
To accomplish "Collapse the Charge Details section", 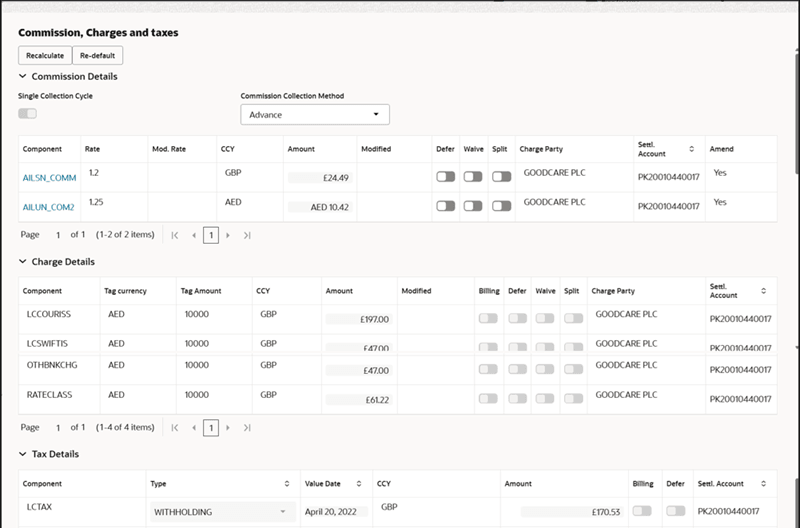I will 23,261.
